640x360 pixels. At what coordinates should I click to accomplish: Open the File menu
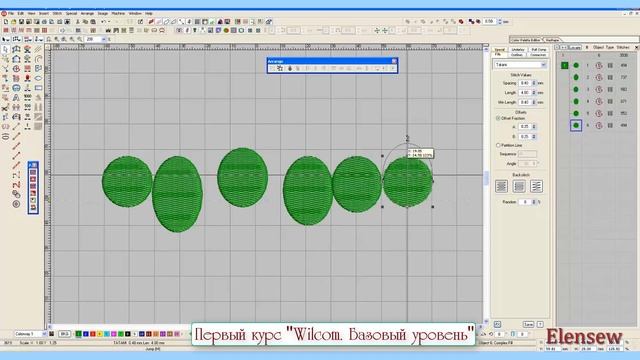point(11,13)
